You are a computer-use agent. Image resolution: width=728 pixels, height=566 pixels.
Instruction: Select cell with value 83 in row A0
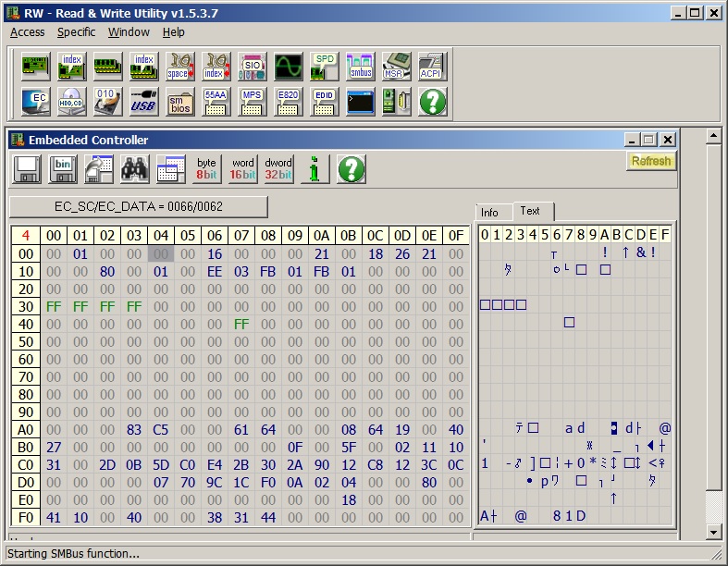(x=134, y=429)
